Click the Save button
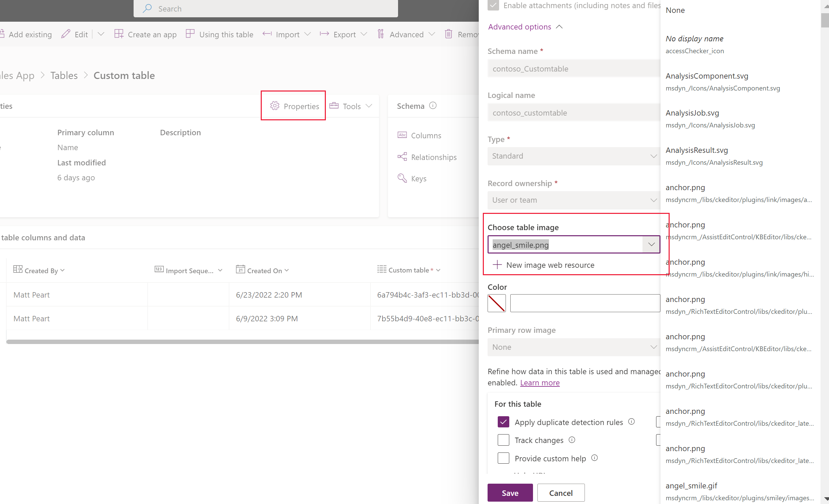The height and width of the screenshot is (504, 829). click(x=510, y=493)
